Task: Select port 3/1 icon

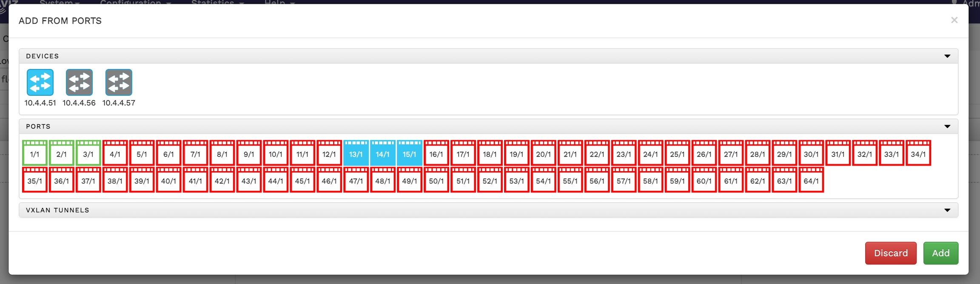Action: [88, 153]
